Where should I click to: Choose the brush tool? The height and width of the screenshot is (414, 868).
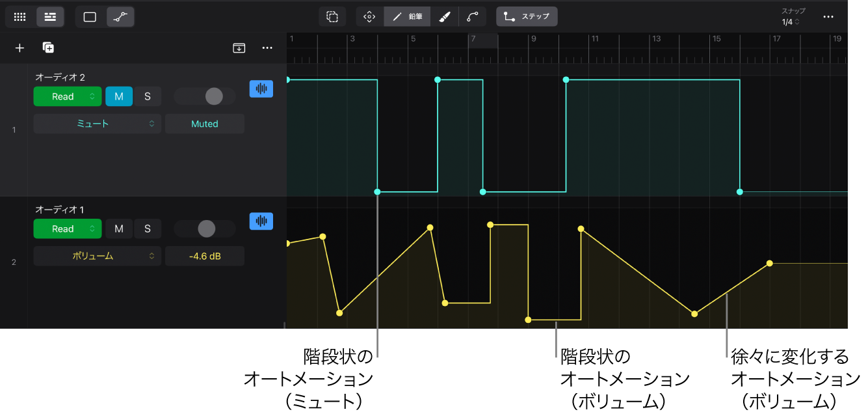click(445, 17)
